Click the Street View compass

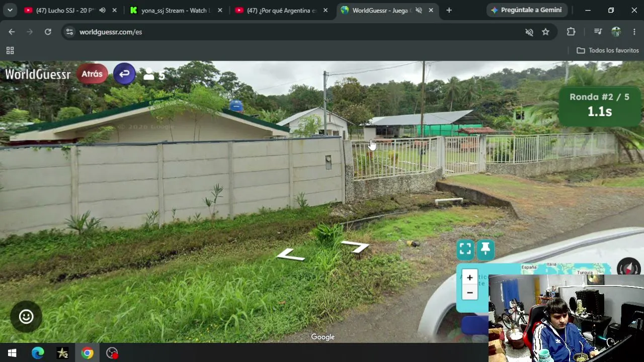(x=628, y=267)
